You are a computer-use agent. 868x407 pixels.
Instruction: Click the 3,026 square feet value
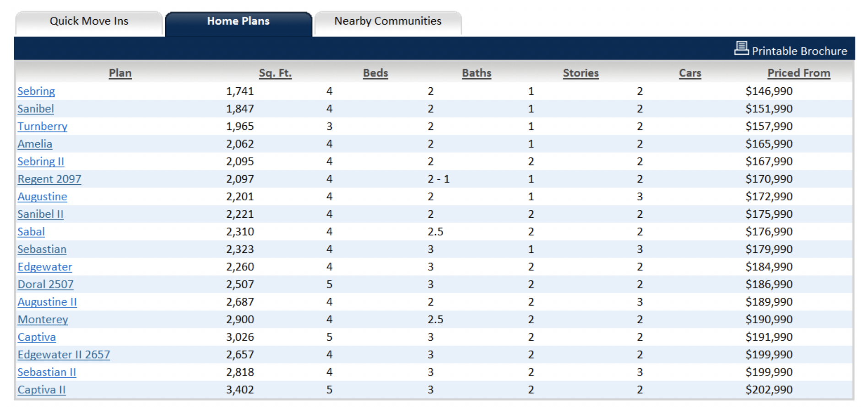click(240, 337)
